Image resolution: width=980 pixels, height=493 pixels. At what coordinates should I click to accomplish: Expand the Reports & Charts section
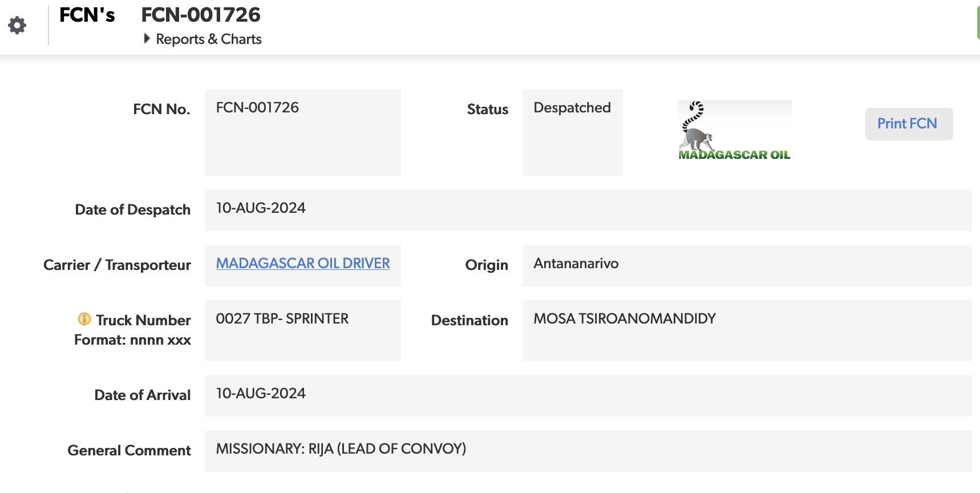point(203,39)
